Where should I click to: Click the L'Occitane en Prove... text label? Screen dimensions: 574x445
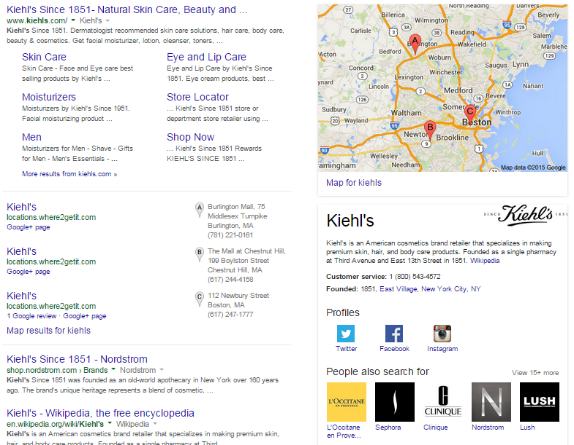tap(344, 431)
